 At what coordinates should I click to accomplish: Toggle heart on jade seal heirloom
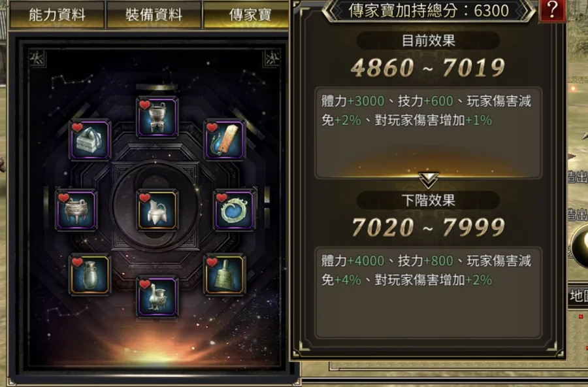[x=77, y=127]
